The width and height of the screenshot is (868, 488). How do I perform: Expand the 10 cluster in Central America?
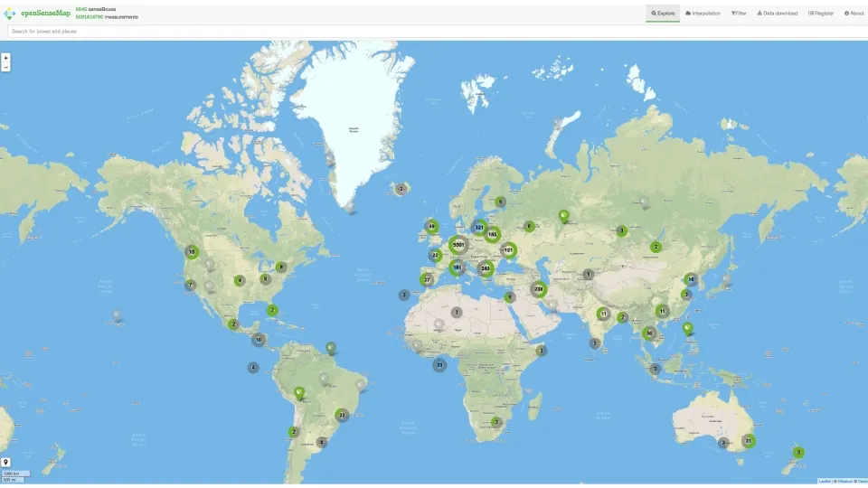pyautogui.click(x=259, y=340)
